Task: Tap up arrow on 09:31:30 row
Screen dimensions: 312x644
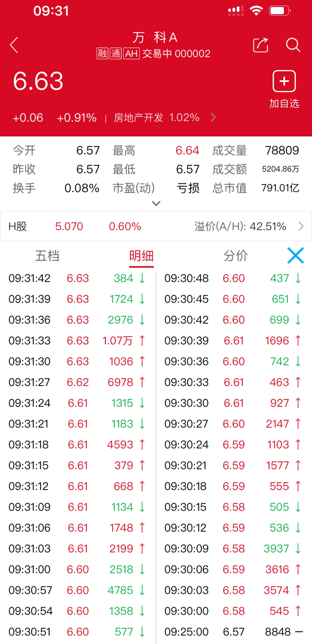Action: click(x=142, y=361)
